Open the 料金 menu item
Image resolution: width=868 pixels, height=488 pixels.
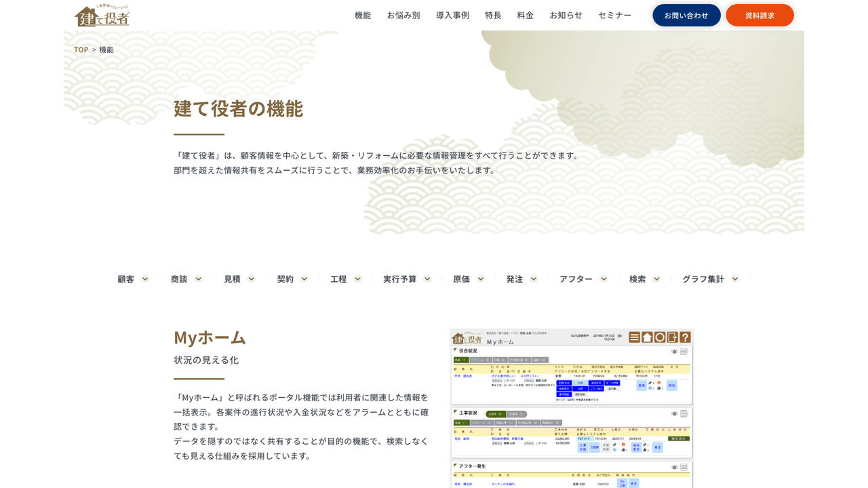point(526,15)
